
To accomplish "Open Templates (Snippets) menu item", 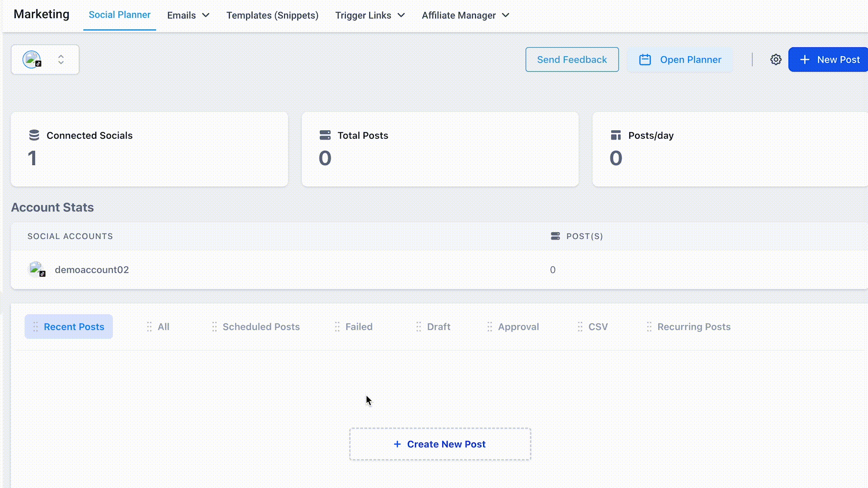I will pos(272,15).
